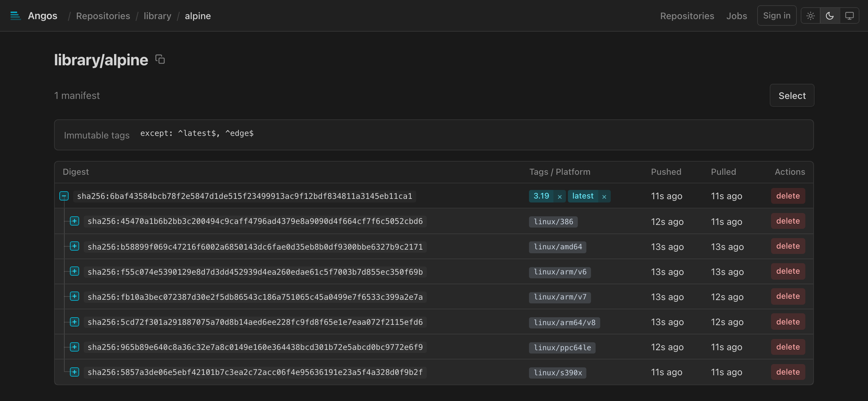Click the latest tag label
The width and height of the screenshot is (868, 401).
(x=583, y=196)
